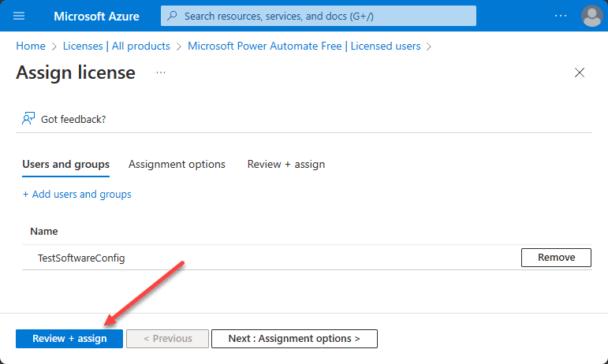Switch to Review + assign tab
Image resolution: width=608 pixels, height=364 pixels.
286,165
